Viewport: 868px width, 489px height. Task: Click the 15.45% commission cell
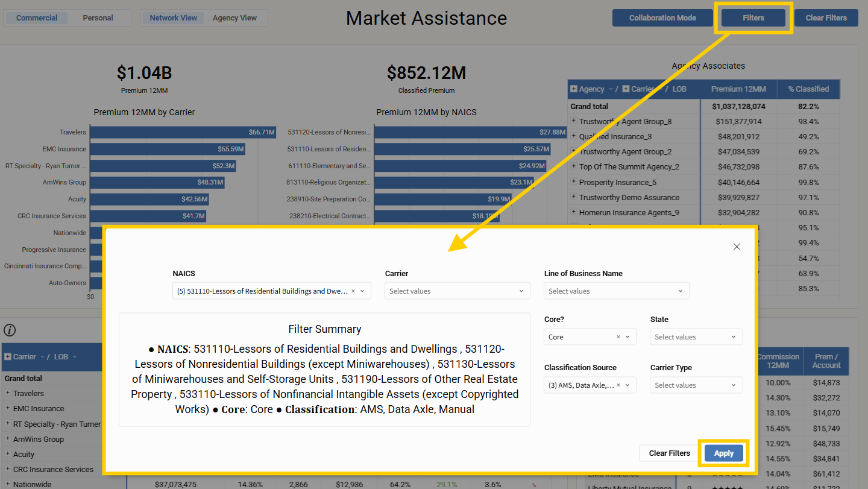[x=778, y=428]
